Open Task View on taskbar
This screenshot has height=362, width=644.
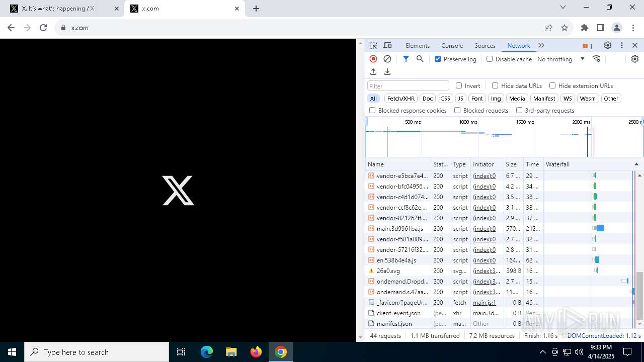pyautogui.click(x=181, y=352)
